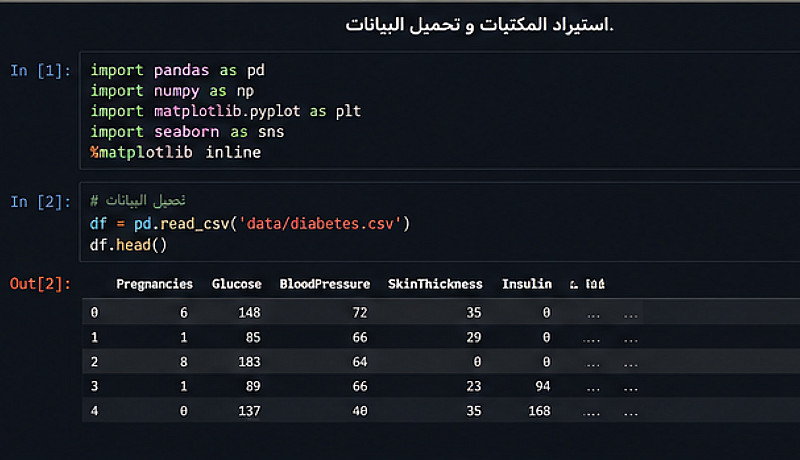Select the BloodPressure column header
This screenshot has height=460, width=800.
(x=324, y=285)
